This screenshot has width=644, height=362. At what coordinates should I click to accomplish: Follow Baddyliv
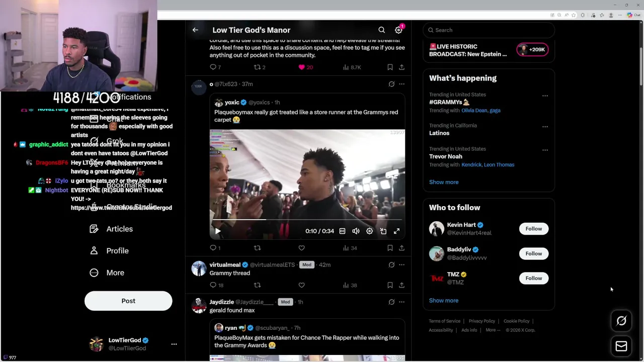coord(534,253)
